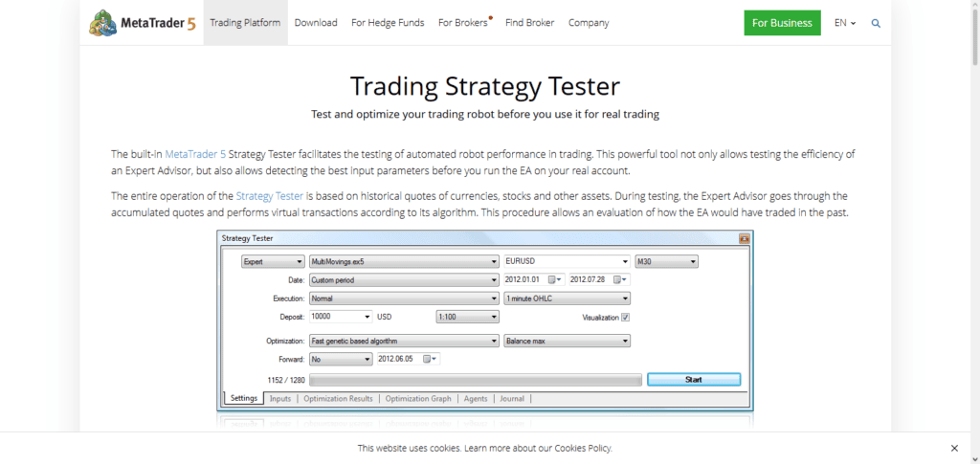Expand the MultiMovings.ex5 expert dropdown

coord(405,262)
